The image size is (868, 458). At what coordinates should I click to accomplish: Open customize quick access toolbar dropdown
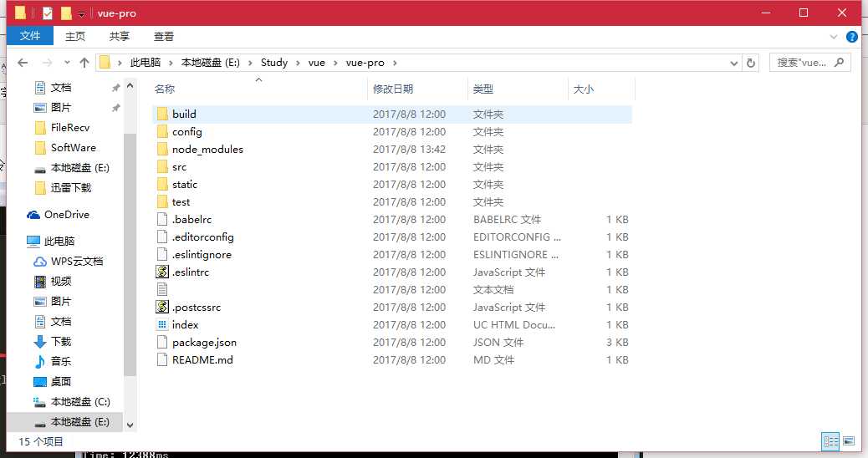[x=81, y=14]
